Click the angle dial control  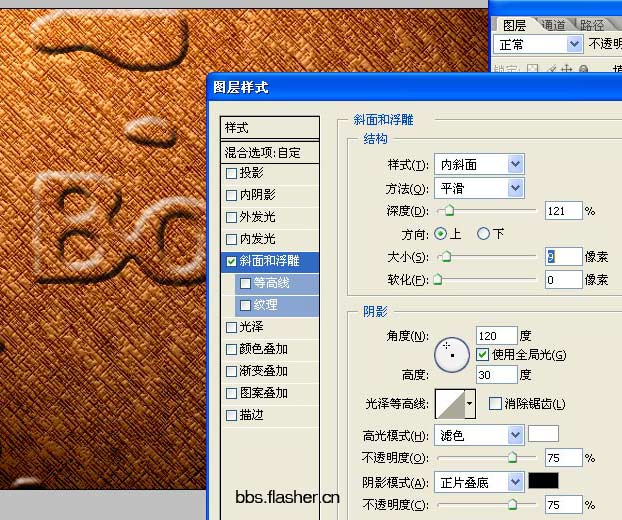(x=452, y=355)
